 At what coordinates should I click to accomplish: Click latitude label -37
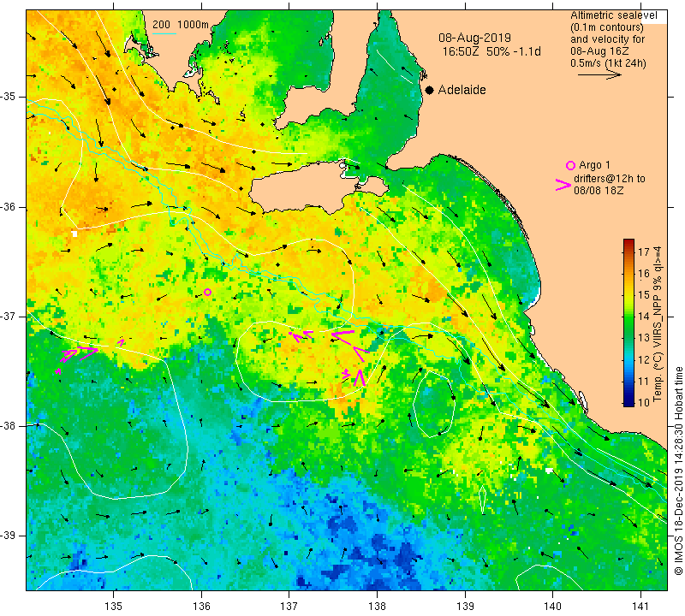click(x=9, y=316)
